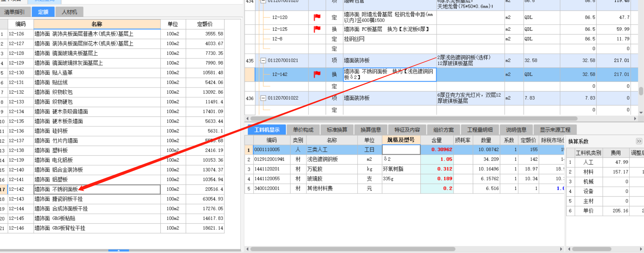Viewport: 644px width, 253px height.
Task: Click upper table vertical scrollbar down arrow
Action: 641,112
